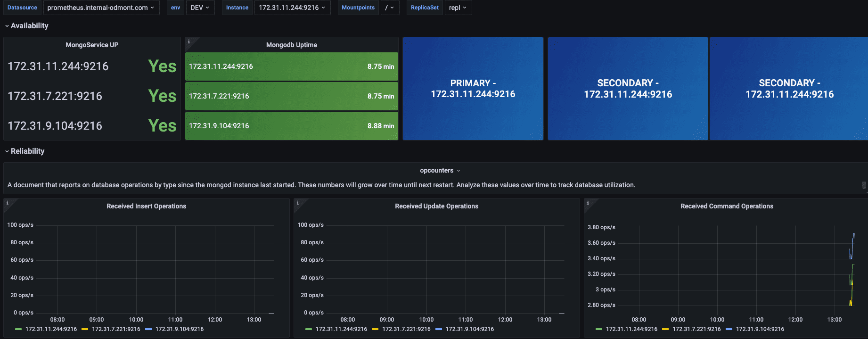Viewport: 868px width, 339px height.
Task: Show info icon on Received Command Operations
Action: tap(588, 203)
